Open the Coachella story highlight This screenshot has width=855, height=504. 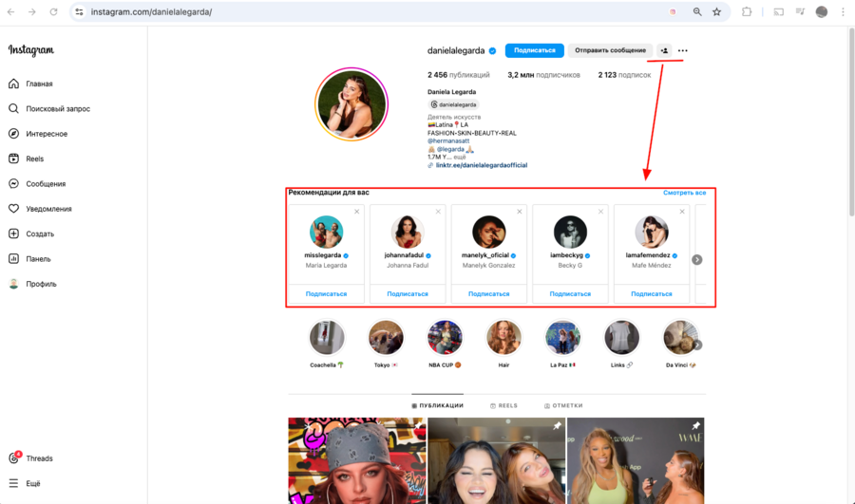[x=327, y=337]
